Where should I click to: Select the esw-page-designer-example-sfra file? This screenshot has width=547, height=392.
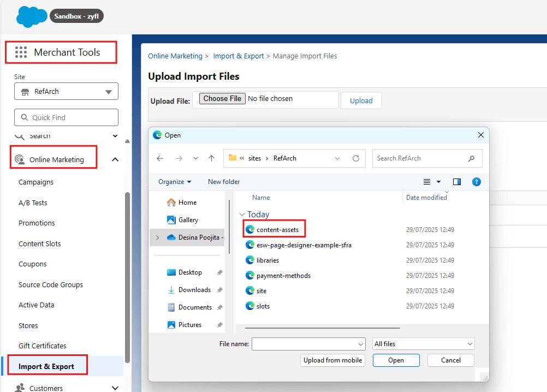(304, 245)
